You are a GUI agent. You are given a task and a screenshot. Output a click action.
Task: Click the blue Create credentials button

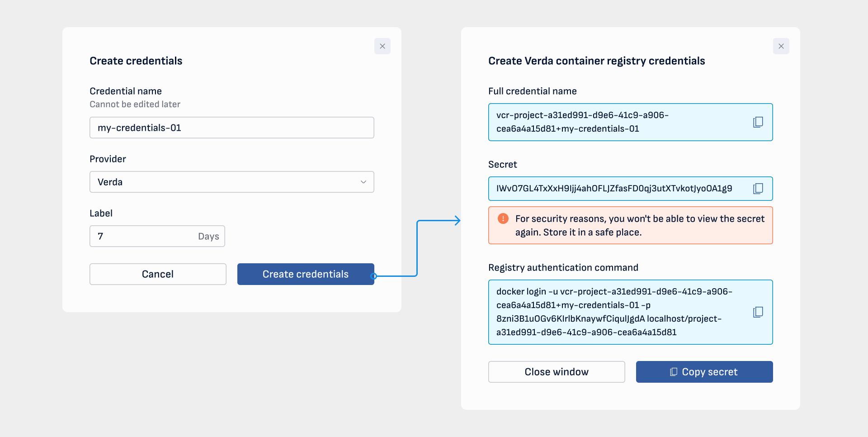point(306,274)
